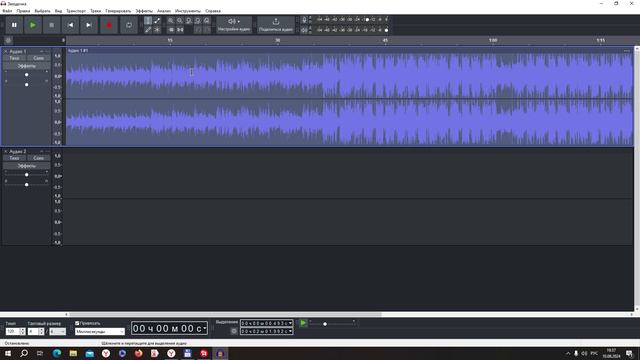This screenshot has width=640, height=360.
Task: Solo the Аудио 2 track (Соло)
Action: [38, 158]
